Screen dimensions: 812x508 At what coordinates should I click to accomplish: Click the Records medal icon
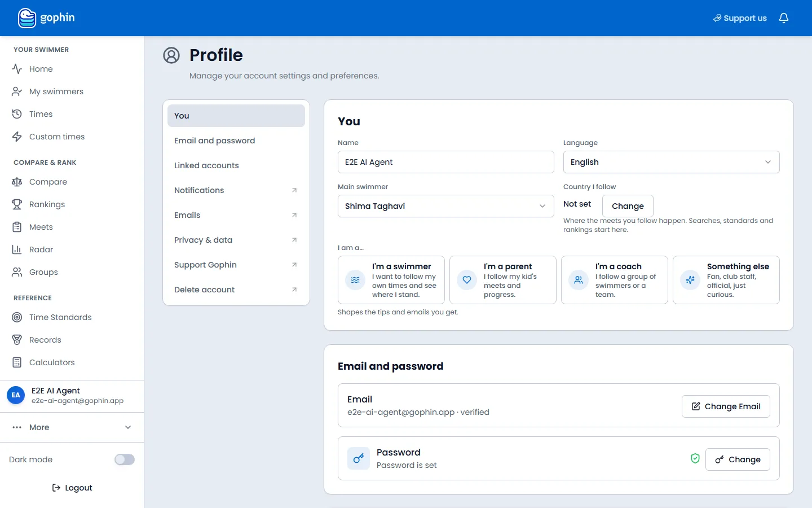pyautogui.click(x=17, y=340)
